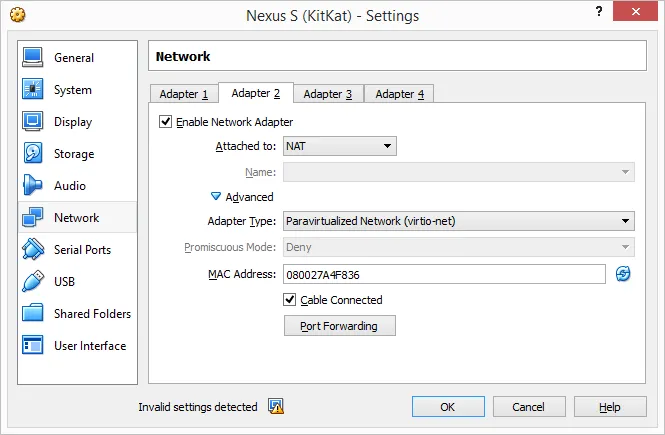The image size is (665, 435).
Task: Open Display settings label
Action: click(x=73, y=122)
